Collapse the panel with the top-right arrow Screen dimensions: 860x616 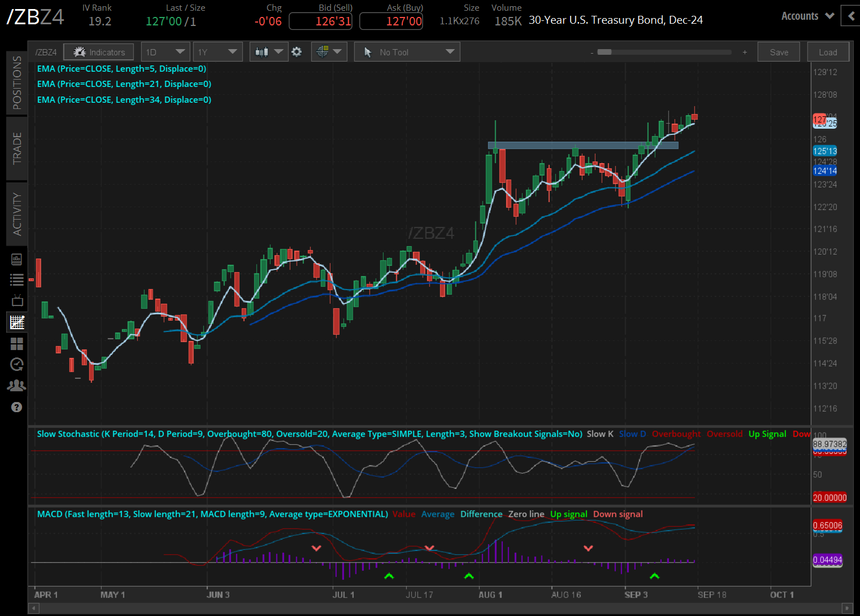[850, 16]
